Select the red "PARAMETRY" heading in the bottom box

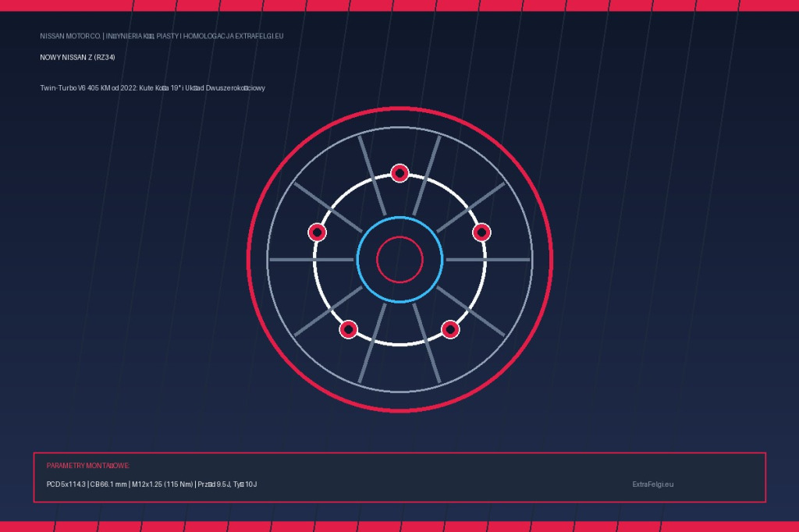(x=87, y=466)
